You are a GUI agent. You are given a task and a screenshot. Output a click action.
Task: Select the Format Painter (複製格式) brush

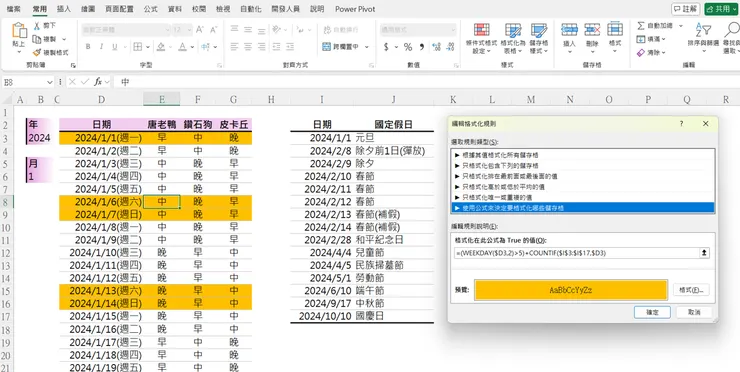tap(37, 52)
